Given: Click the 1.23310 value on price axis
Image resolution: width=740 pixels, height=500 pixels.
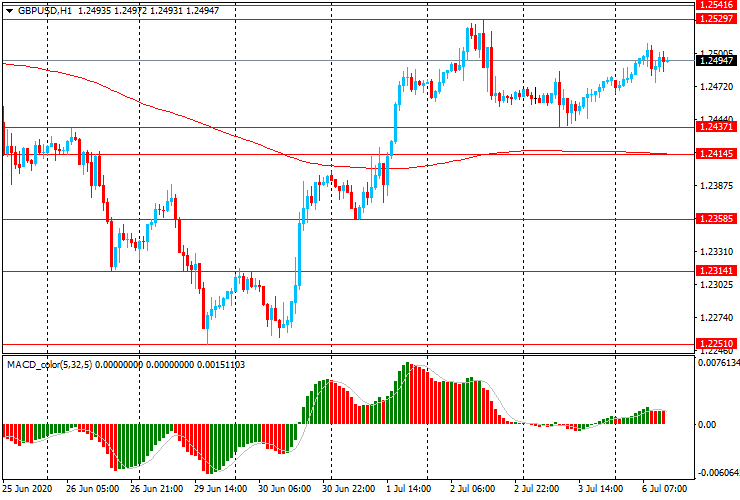Looking at the screenshot, I should (x=717, y=252).
